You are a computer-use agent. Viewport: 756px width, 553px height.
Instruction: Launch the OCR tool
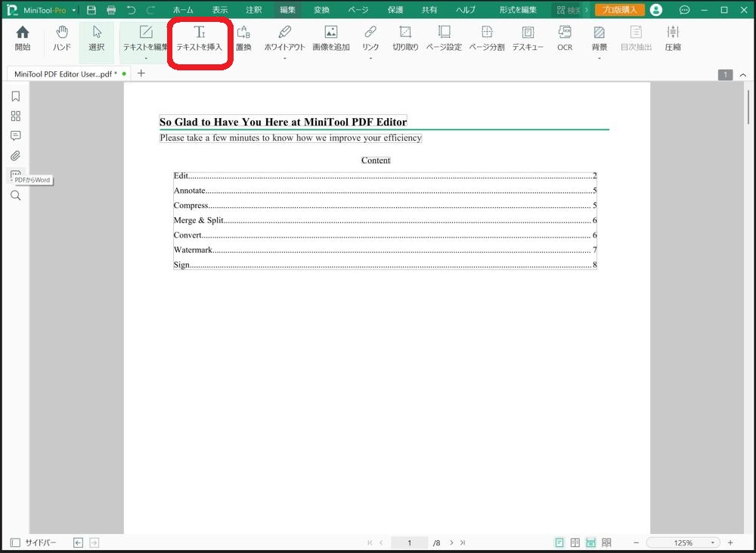tap(565, 39)
